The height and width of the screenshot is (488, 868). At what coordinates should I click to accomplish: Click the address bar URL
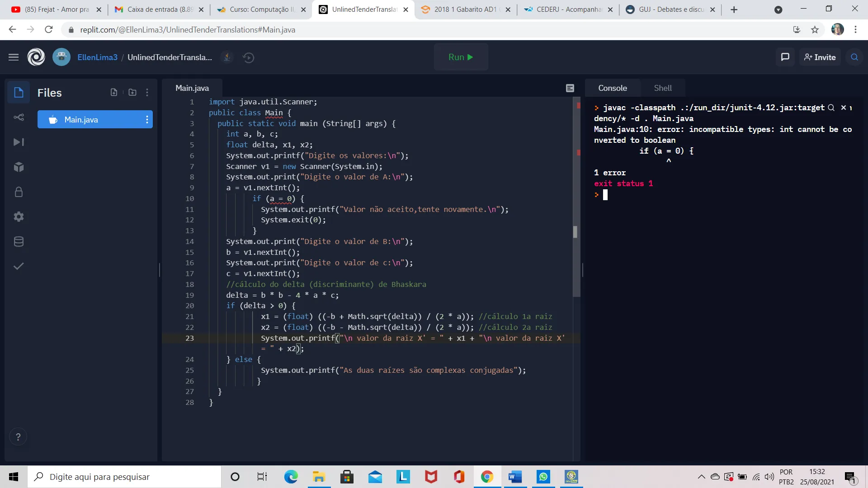pyautogui.click(x=188, y=29)
